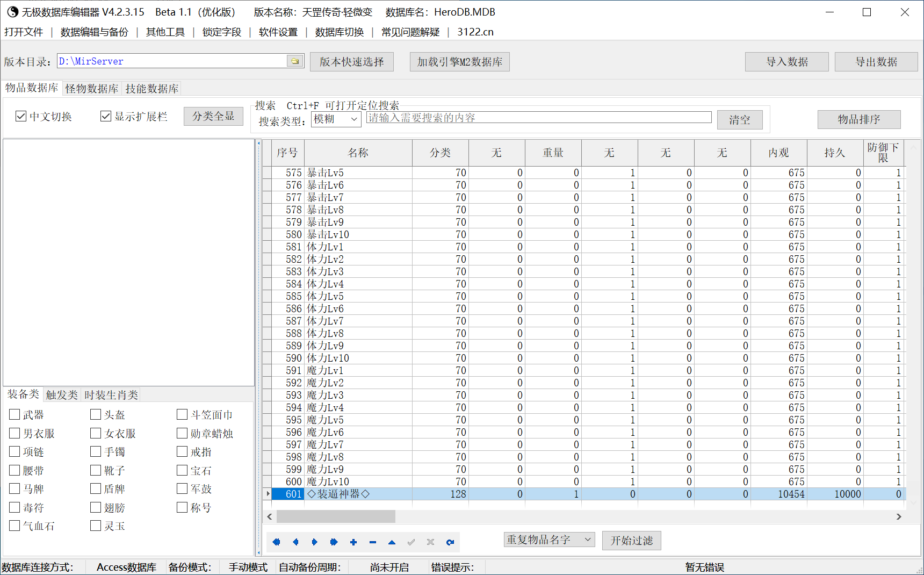The image size is (924, 575).
Task: Select the ◇装逼神器◇ row name cell
Action: pos(358,494)
